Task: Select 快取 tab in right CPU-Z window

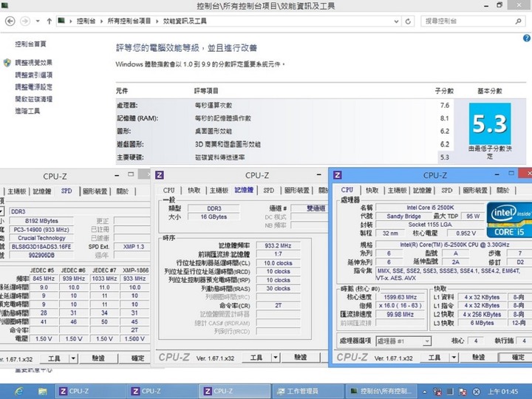Action: [x=372, y=191]
